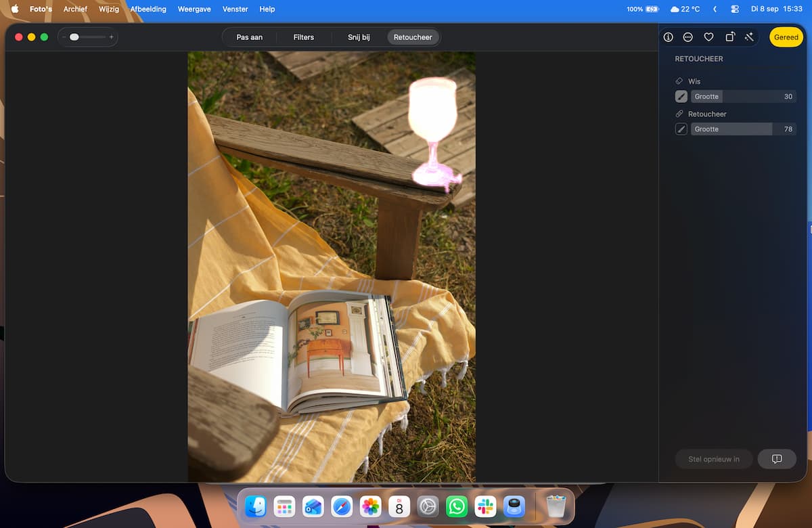Click the yellow Gereed button
Viewport: 812px width, 528px height.
pyautogui.click(x=786, y=37)
